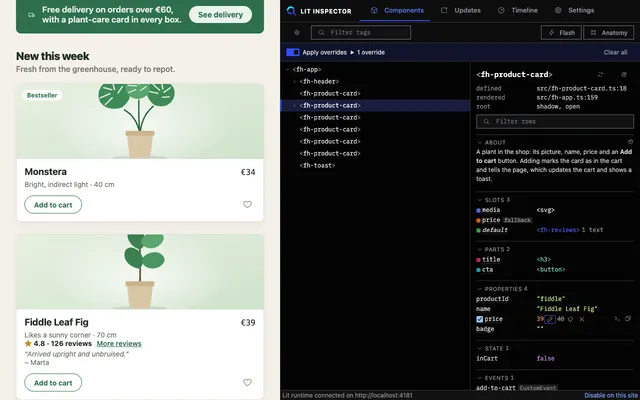The height and width of the screenshot is (400, 640).
Task: Click the gold star rating icon
Action: click(28, 343)
